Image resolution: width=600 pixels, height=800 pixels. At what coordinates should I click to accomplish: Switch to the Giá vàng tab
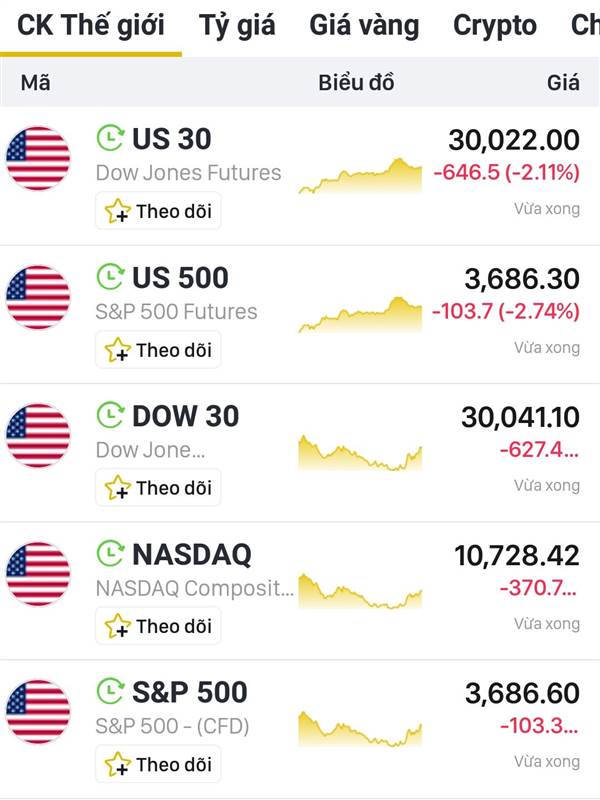pos(364,26)
